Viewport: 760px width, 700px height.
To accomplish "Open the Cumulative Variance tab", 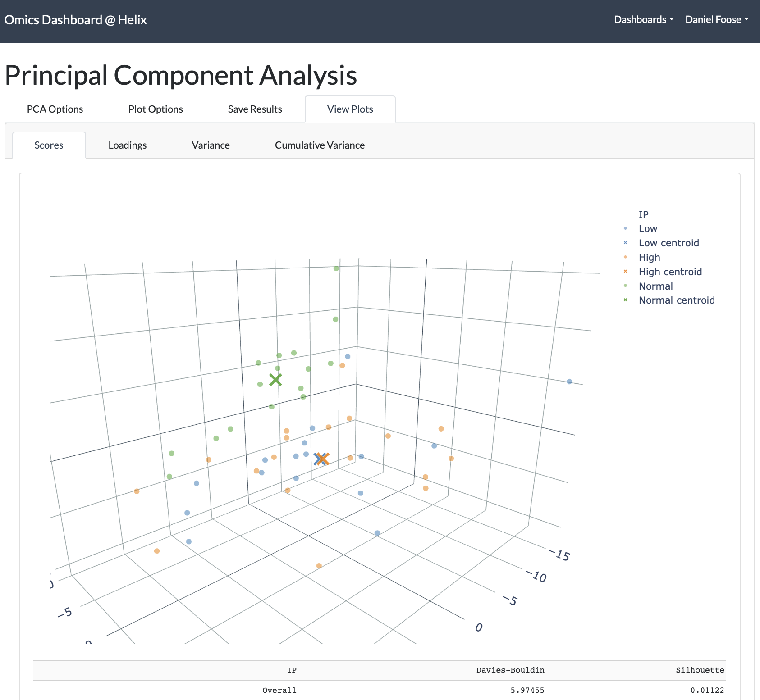I will pos(320,145).
